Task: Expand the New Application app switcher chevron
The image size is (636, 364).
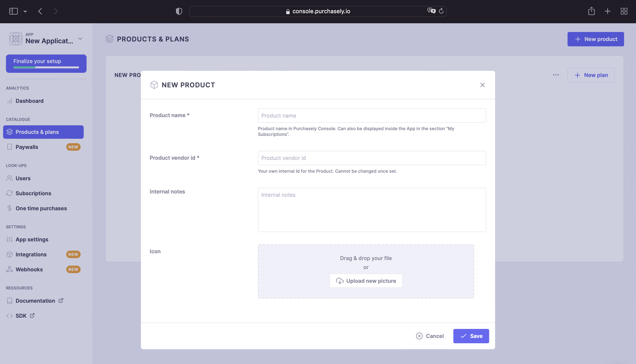Action: [80, 39]
